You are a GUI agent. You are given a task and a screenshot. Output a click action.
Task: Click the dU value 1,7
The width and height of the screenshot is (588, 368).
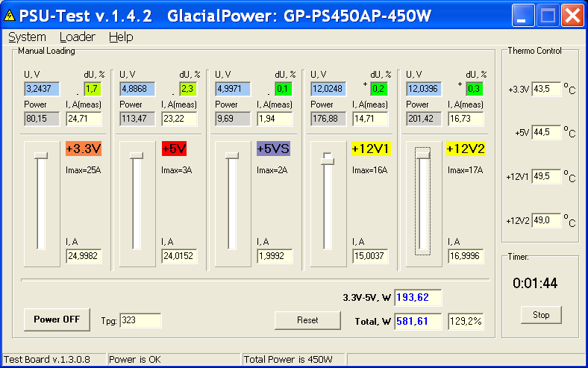pos(93,89)
